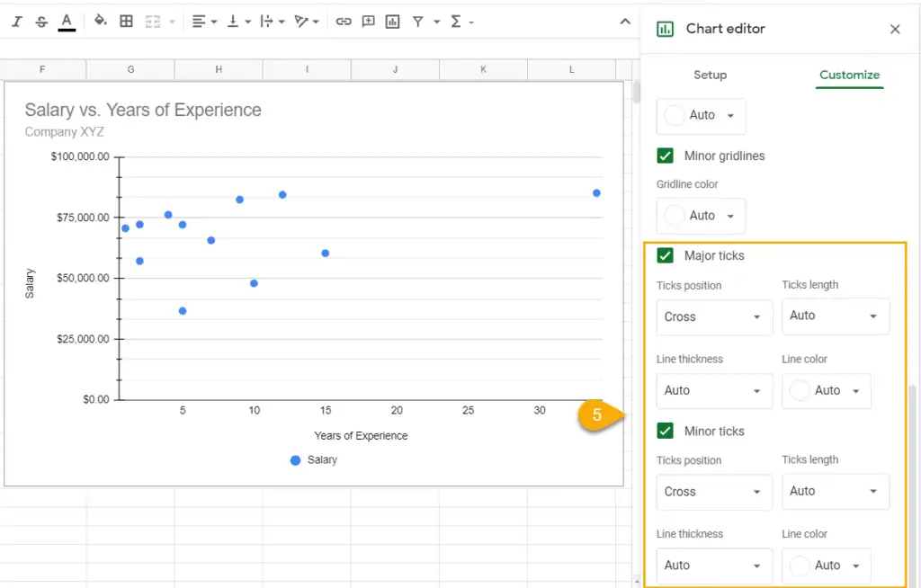Open the borders tool
Image resolution: width=921 pixels, height=588 pixels.
[124, 20]
